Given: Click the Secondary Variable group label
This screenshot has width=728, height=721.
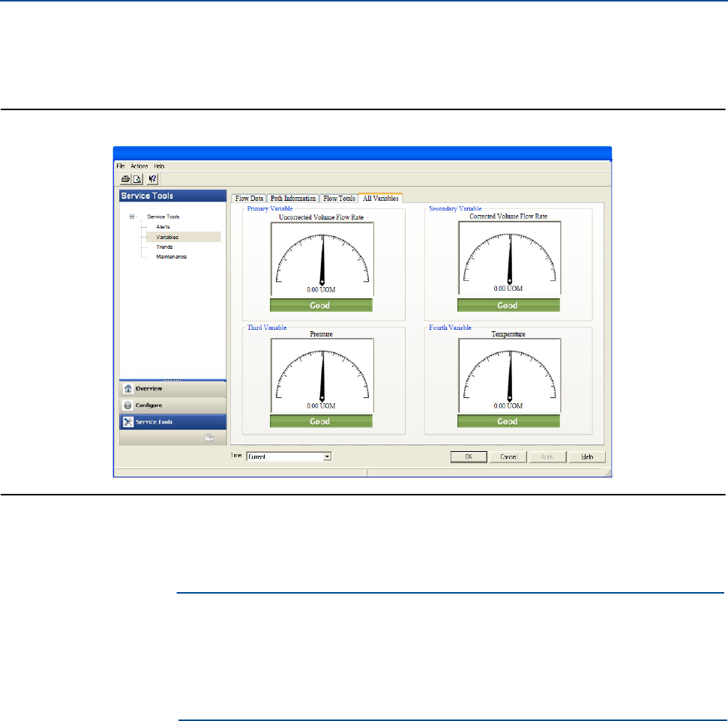Looking at the screenshot, I should tap(455, 208).
